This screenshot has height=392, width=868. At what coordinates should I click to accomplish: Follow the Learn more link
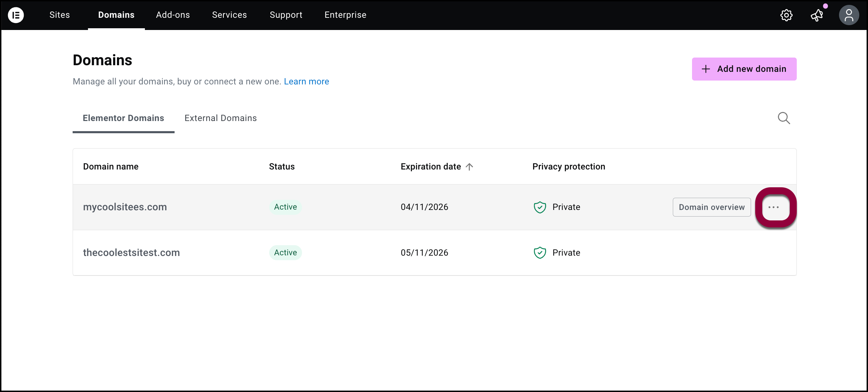tap(306, 82)
